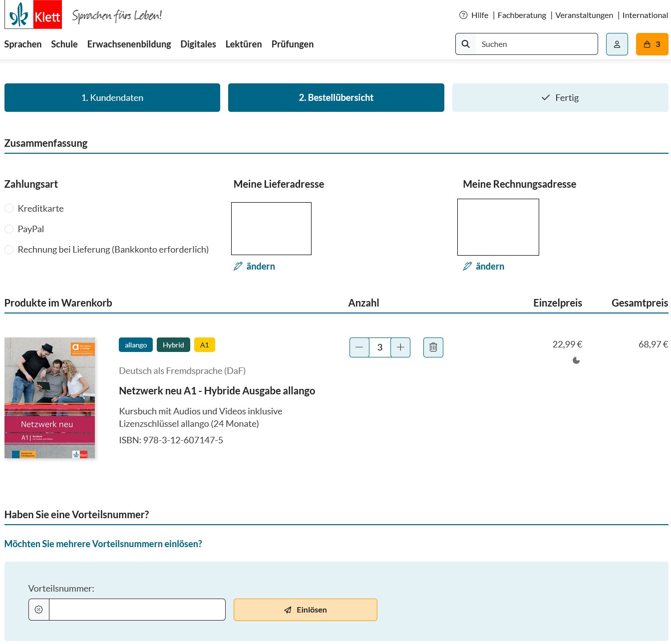Screen dimensions: 671x644
Task: Switch to the 1. Kundendaten step
Action: 112,97
